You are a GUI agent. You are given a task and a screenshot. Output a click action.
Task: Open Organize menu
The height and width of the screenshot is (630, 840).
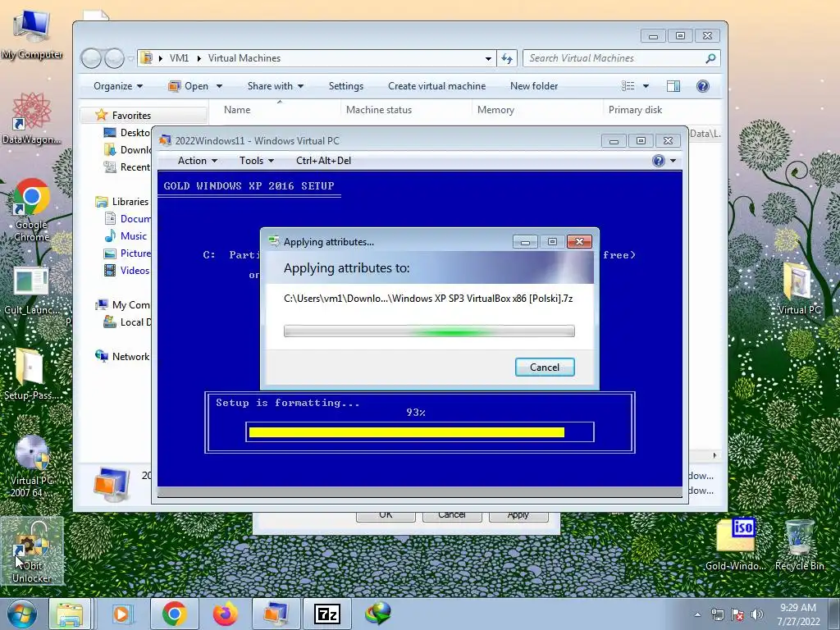(118, 86)
